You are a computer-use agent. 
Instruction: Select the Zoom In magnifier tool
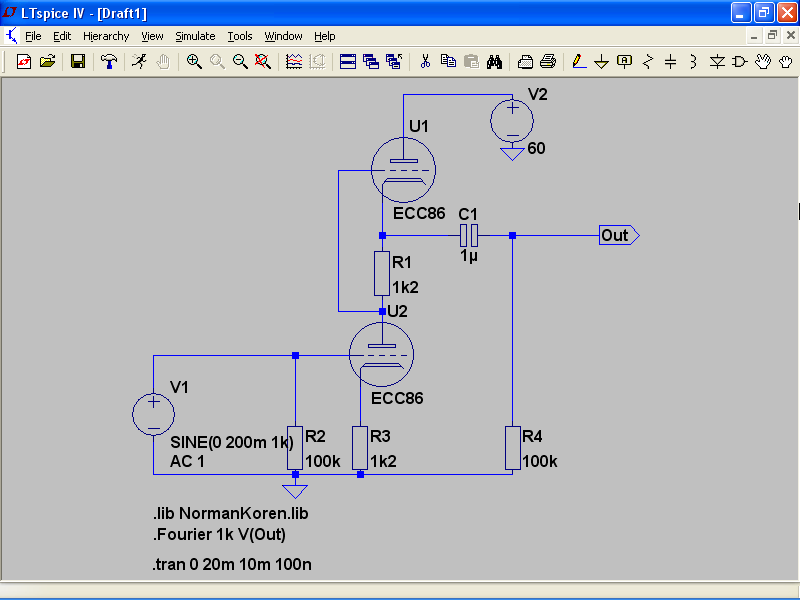[x=193, y=62]
